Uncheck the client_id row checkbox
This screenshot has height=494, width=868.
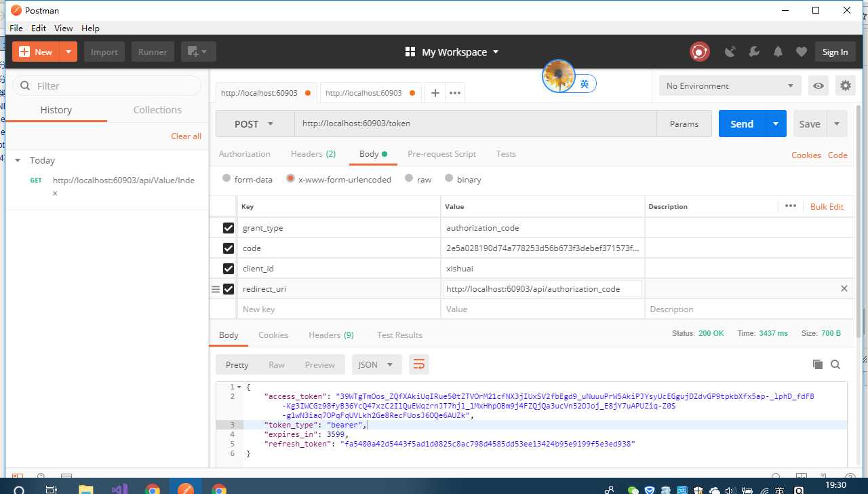point(229,269)
